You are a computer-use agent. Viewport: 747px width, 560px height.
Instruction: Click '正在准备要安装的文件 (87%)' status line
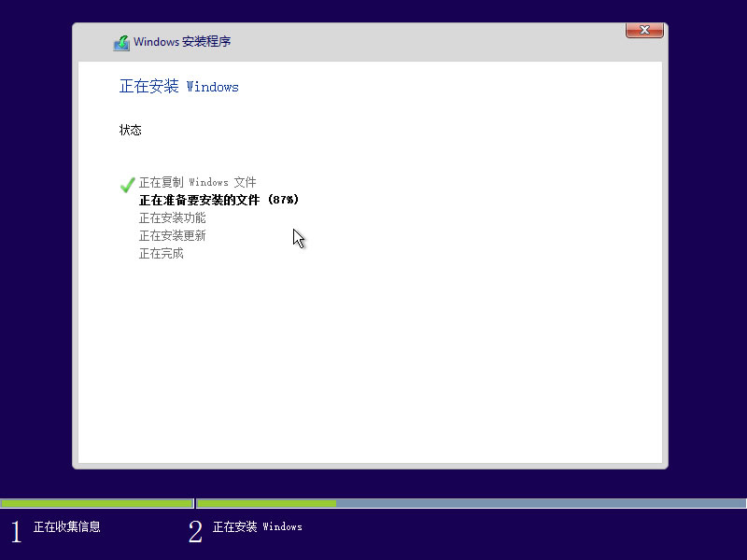218,200
